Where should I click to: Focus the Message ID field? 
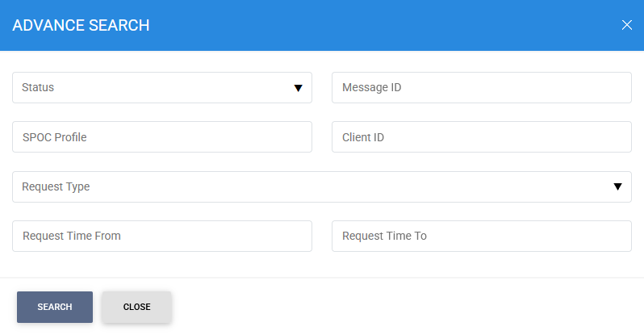pyautogui.click(x=482, y=87)
